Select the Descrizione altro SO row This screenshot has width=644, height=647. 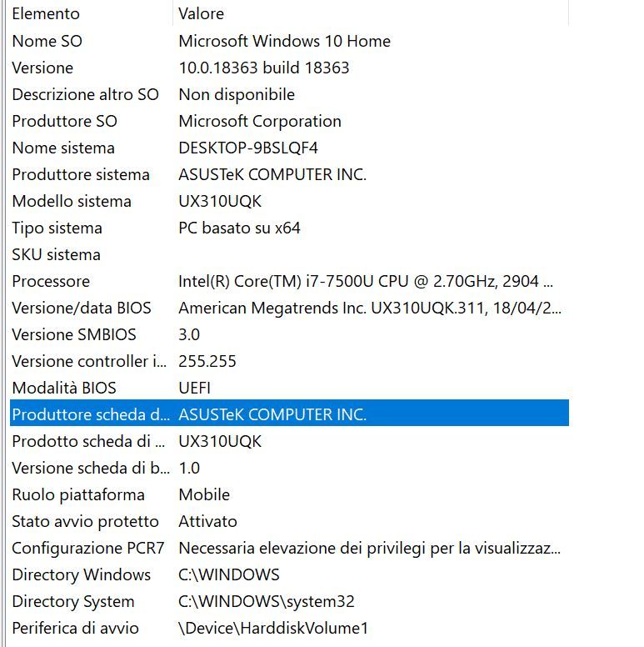tap(289, 94)
